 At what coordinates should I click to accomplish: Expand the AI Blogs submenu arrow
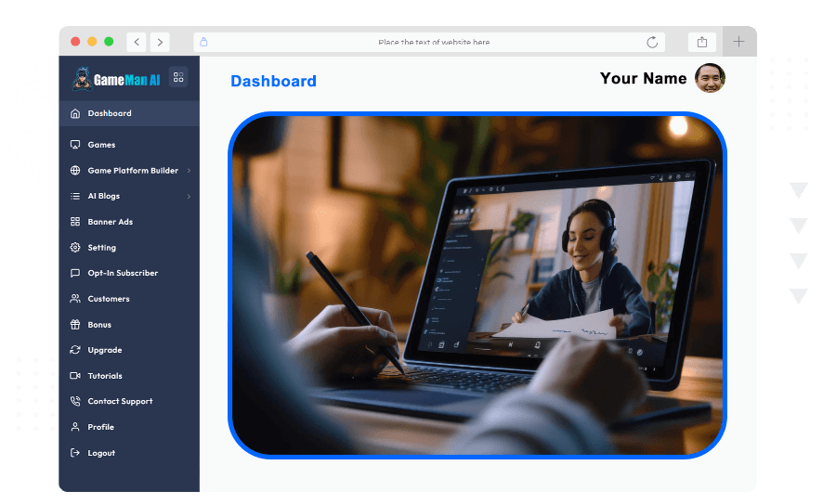[x=189, y=197]
